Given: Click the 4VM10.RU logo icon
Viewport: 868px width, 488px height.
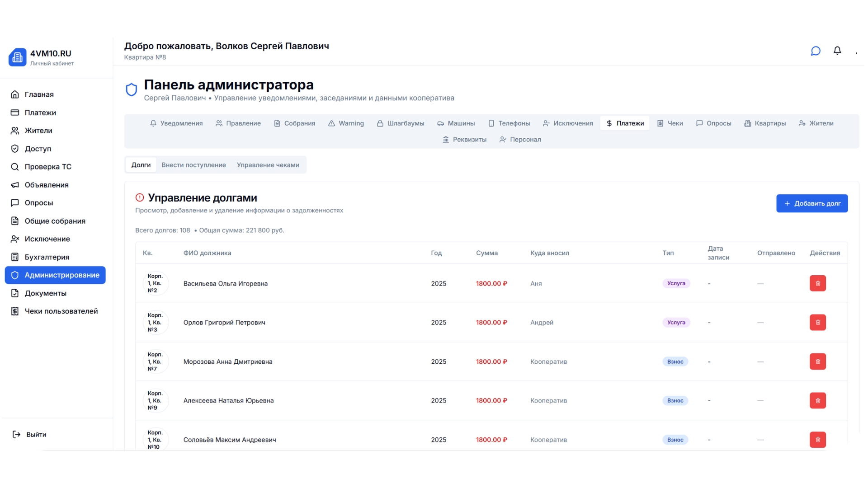Looking at the screenshot, I should pyautogui.click(x=17, y=57).
